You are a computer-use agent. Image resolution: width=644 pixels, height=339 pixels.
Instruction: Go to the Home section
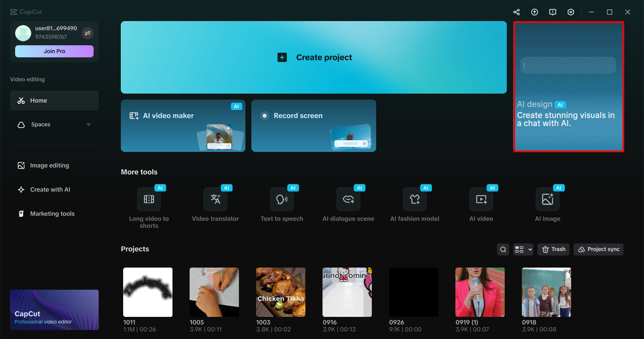click(54, 101)
